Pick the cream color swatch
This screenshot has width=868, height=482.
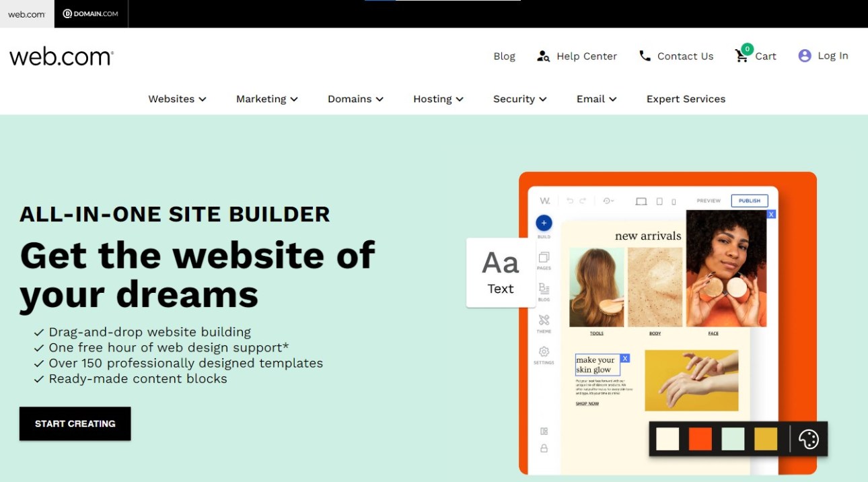coord(667,439)
